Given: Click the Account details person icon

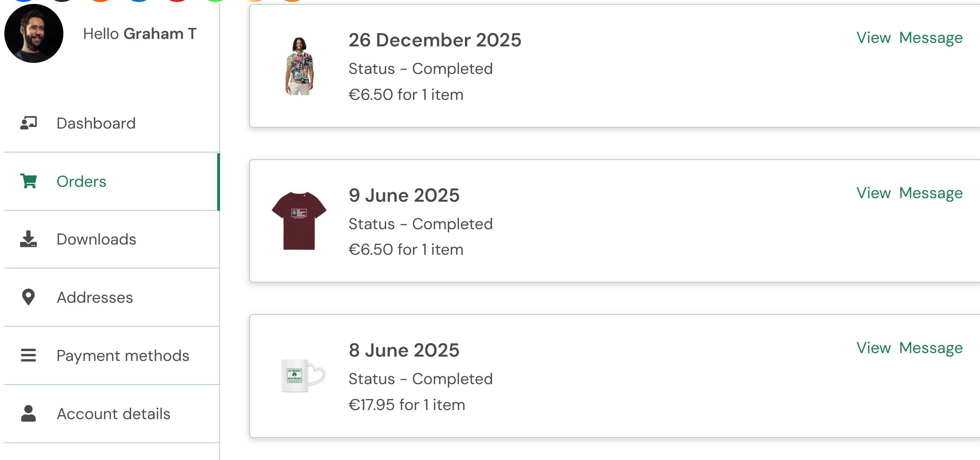Looking at the screenshot, I should 28,414.
